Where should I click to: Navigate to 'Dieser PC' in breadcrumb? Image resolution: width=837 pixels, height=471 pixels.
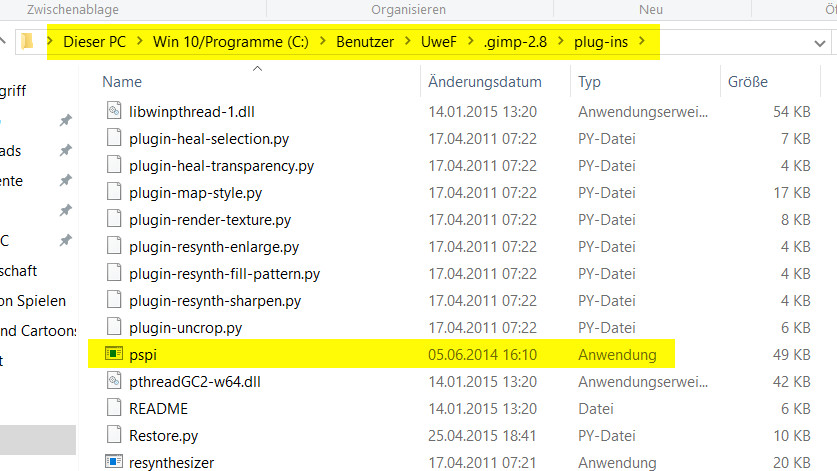point(94,42)
